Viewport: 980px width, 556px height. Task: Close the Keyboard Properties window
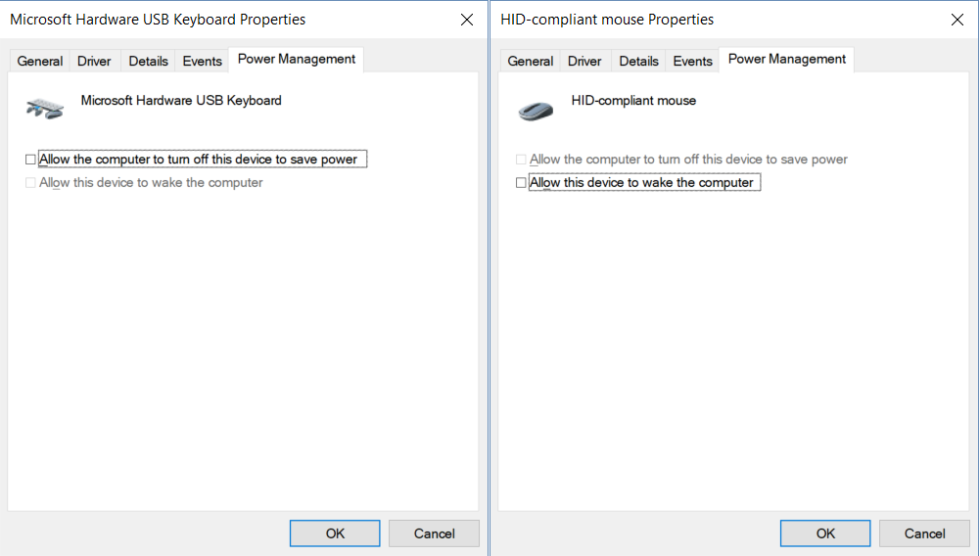(467, 20)
